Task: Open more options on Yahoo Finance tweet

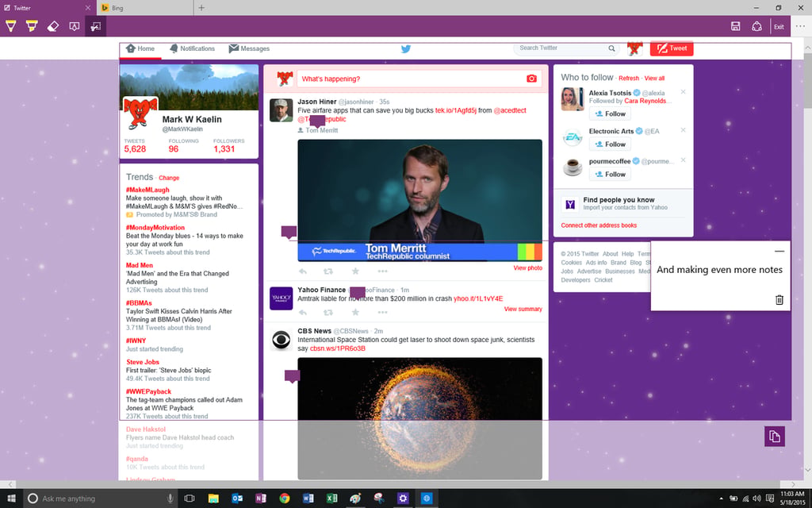Action: (383, 312)
